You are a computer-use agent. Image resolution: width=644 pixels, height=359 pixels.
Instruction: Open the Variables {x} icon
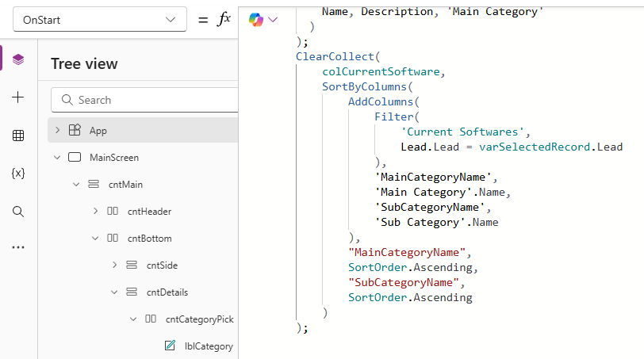click(18, 174)
